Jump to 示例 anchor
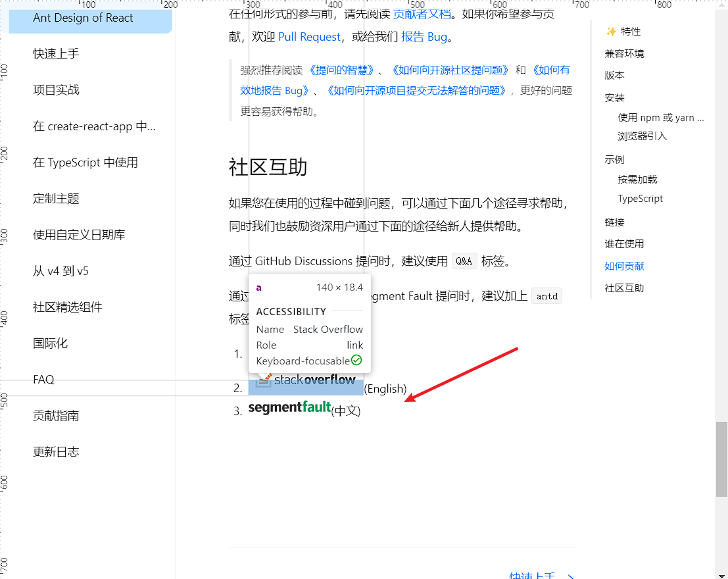The width and height of the screenshot is (728, 579). tap(614, 160)
